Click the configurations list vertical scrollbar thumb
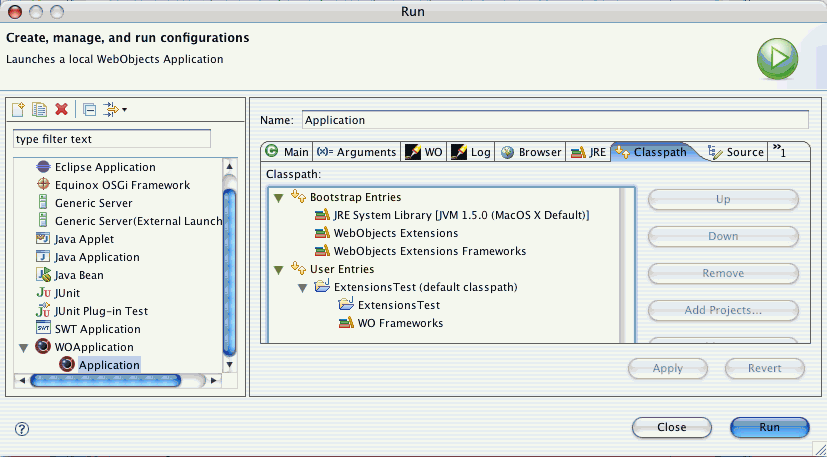The height and width of the screenshot is (457, 827). pos(229,272)
